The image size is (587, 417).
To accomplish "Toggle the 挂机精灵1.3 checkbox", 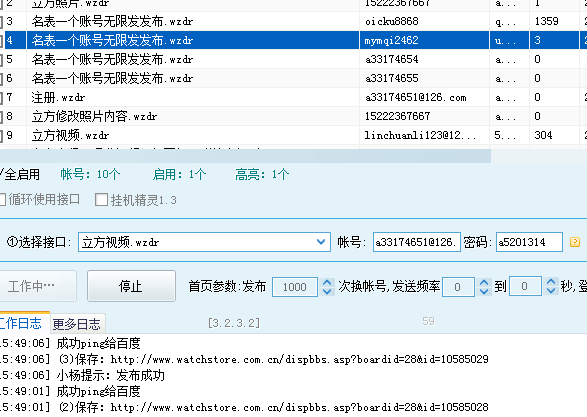I will [101, 200].
